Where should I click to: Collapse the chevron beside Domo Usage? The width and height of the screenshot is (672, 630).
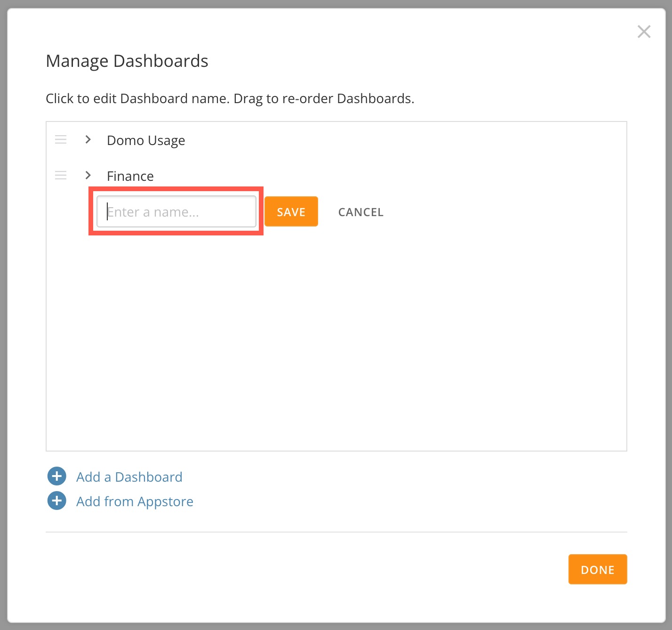[x=88, y=139]
